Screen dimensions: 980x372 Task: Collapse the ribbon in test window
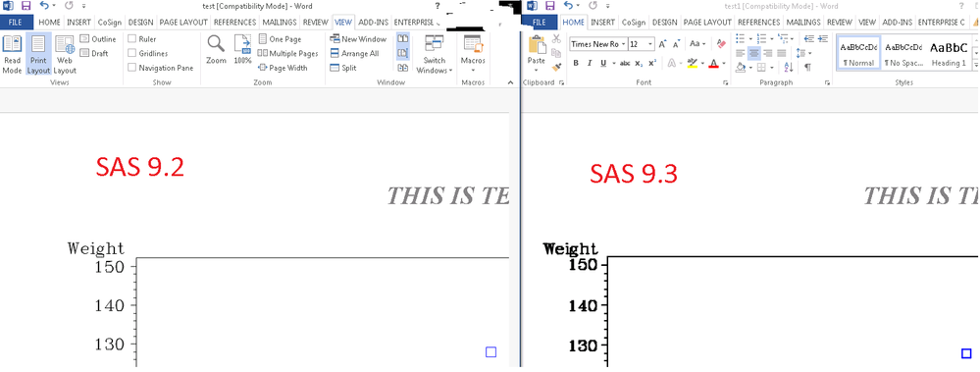[x=511, y=82]
